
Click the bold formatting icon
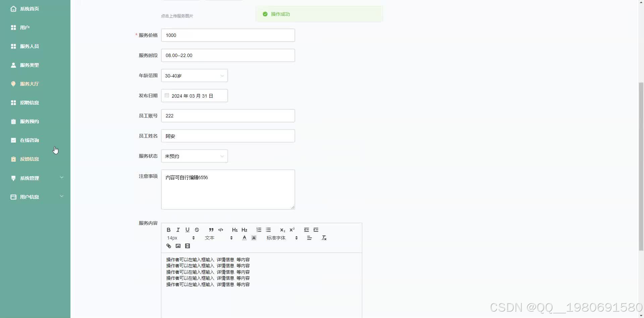pos(169,230)
